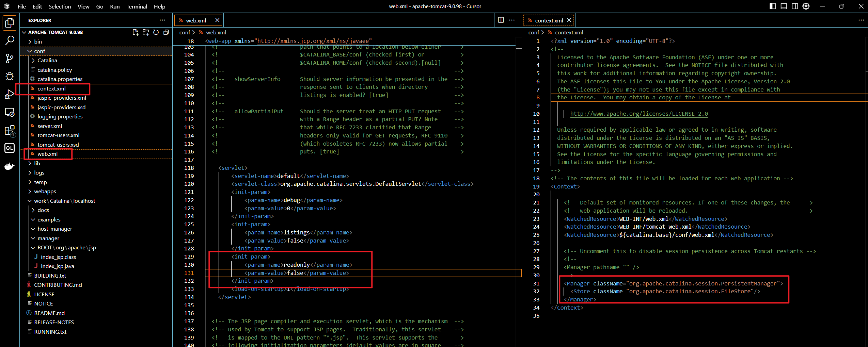Open more actions for context.xml editor group
868x347 pixels.
pos(861,20)
